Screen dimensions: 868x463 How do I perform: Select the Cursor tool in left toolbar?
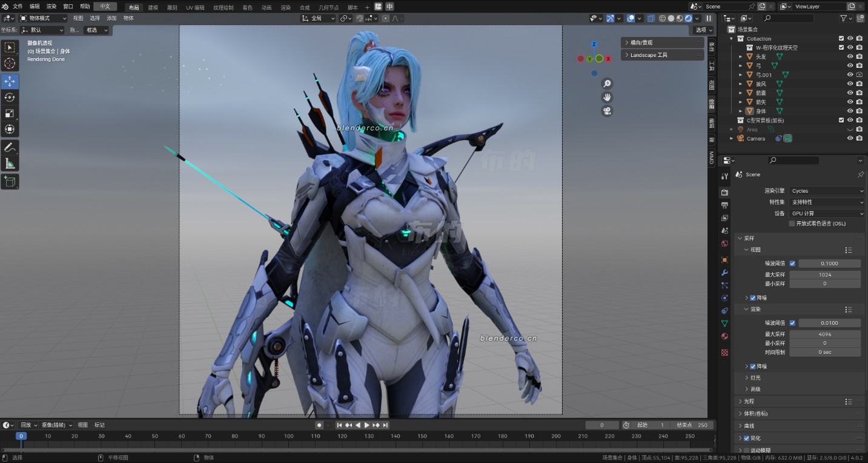(10, 64)
